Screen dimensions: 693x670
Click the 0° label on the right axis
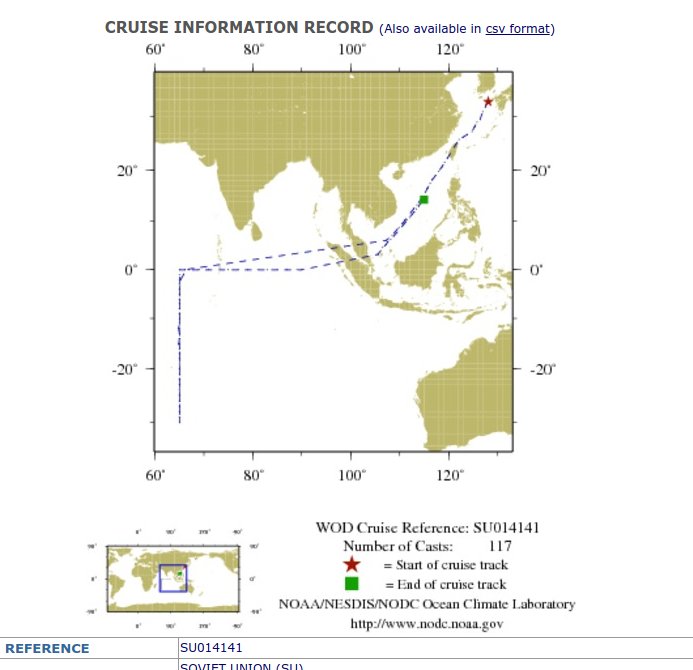(x=536, y=270)
